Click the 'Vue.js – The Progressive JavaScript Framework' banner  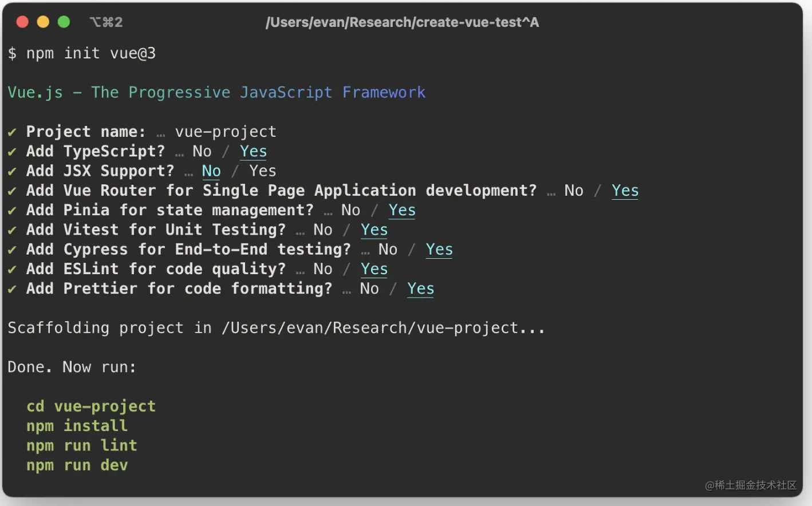(x=216, y=92)
